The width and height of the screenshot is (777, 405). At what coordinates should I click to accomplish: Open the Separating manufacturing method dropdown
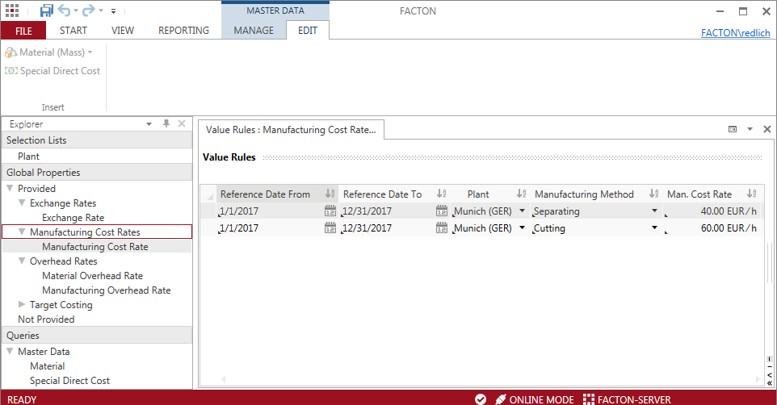point(655,211)
